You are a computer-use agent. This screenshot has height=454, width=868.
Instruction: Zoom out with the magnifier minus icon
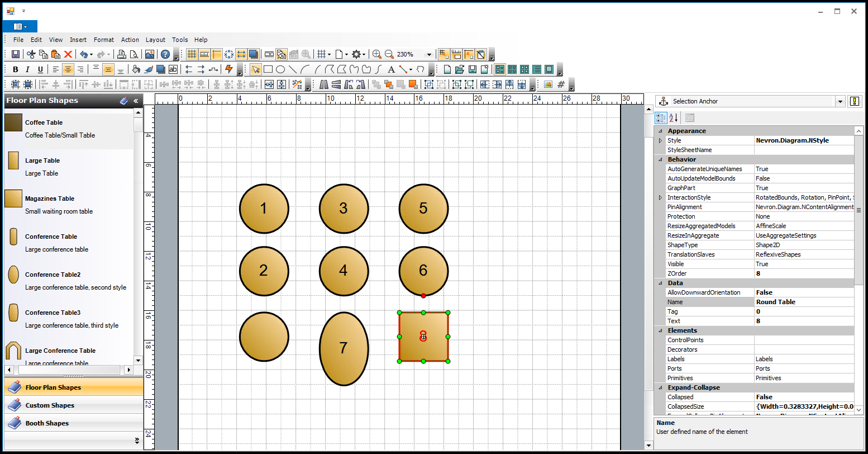(x=389, y=54)
